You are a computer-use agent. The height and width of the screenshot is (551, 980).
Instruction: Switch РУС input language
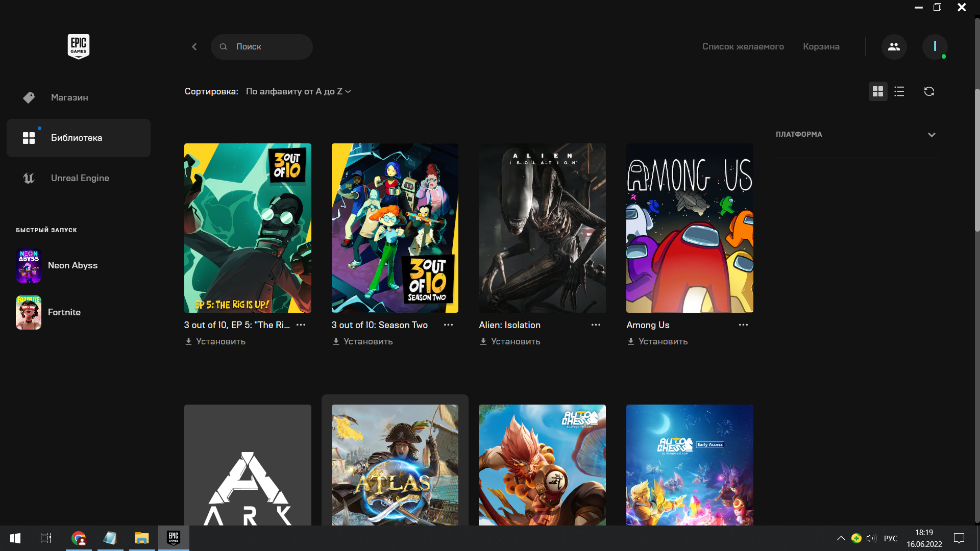click(x=890, y=538)
